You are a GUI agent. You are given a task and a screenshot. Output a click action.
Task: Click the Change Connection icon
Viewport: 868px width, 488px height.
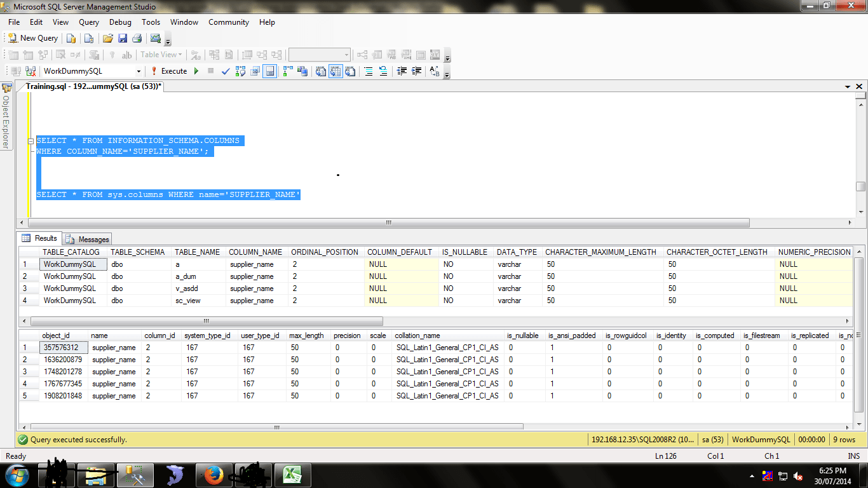(31, 71)
